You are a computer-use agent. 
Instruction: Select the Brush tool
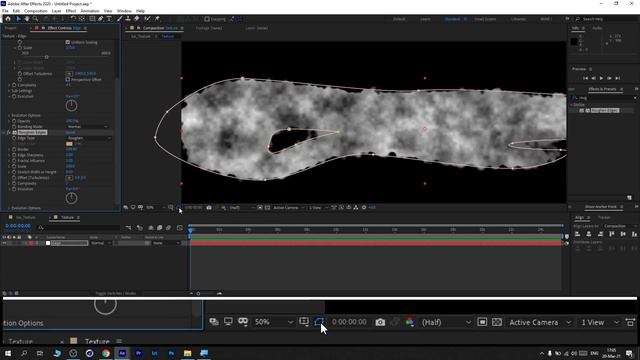(x=120, y=19)
